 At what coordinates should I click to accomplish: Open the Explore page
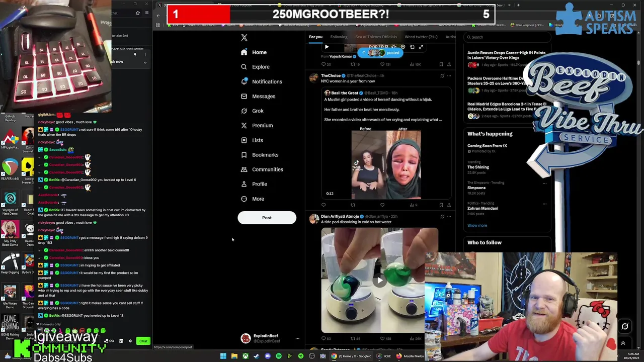coord(255,67)
